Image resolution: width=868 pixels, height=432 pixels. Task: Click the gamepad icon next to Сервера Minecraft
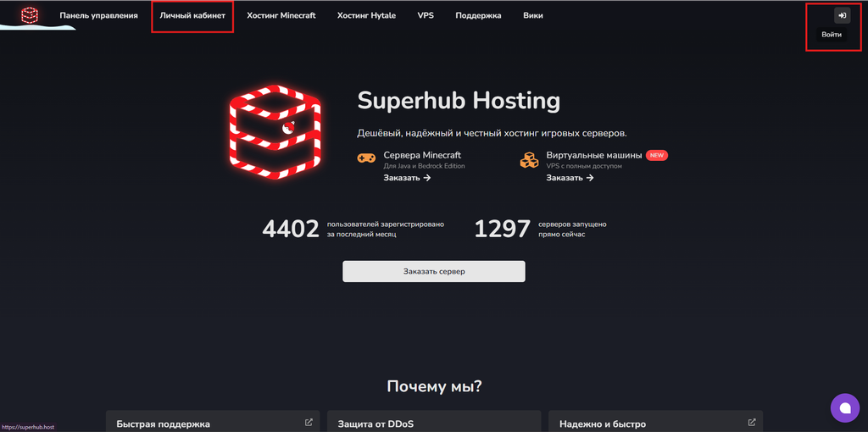point(366,158)
